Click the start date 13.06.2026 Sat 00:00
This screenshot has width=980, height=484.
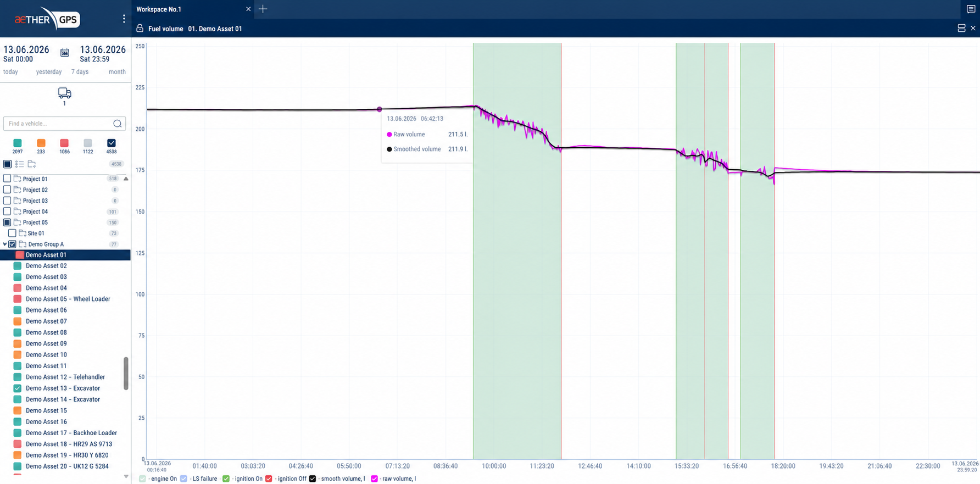tap(26, 53)
